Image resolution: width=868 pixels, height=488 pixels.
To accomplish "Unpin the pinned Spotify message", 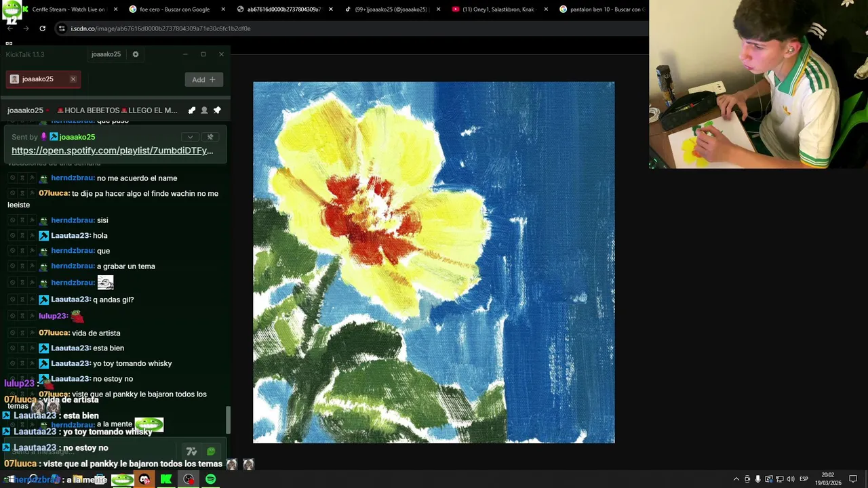I will [x=210, y=137].
